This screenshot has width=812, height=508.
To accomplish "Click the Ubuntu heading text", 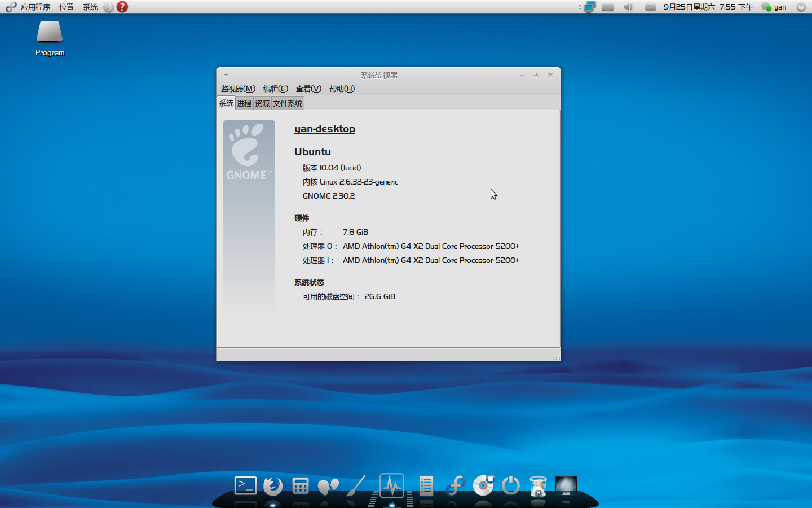I will click(x=312, y=152).
